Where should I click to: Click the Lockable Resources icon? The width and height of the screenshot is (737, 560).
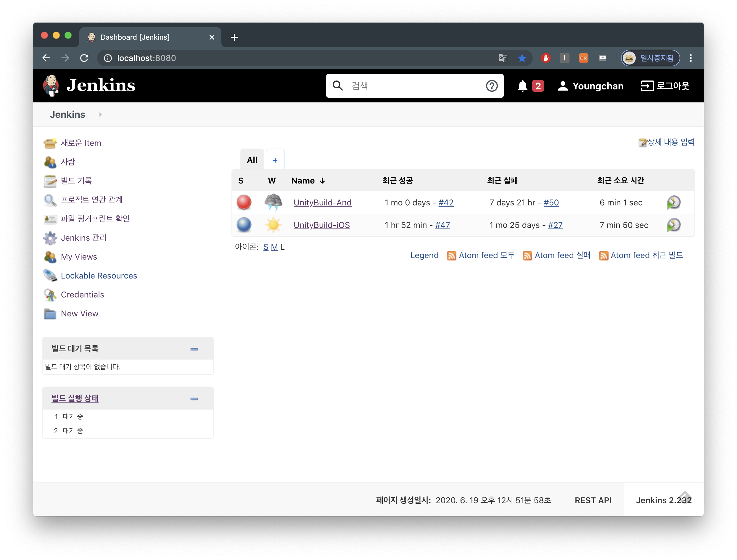50,276
